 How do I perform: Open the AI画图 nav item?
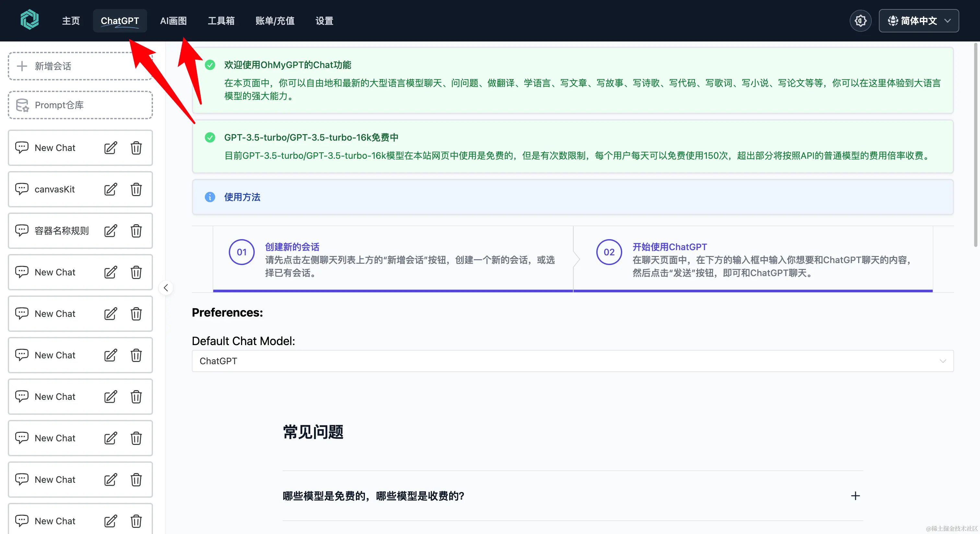tap(173, 21)
